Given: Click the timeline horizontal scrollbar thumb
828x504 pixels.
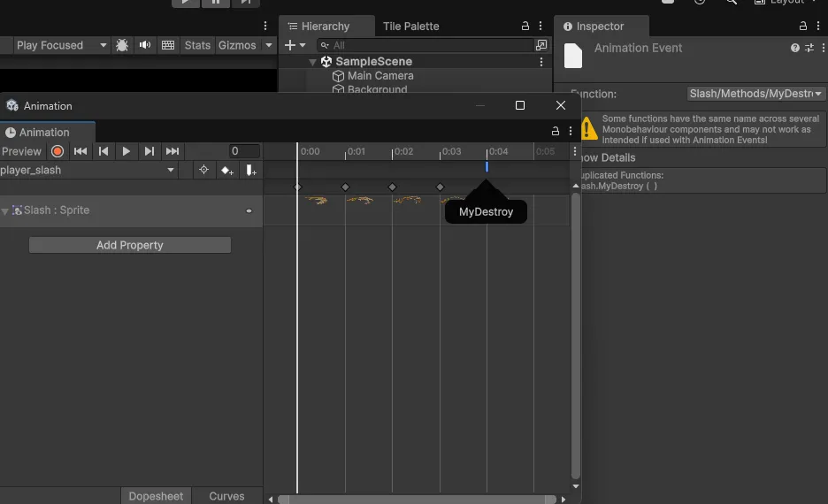Looking at the screenshot, I should pos(417,500).
